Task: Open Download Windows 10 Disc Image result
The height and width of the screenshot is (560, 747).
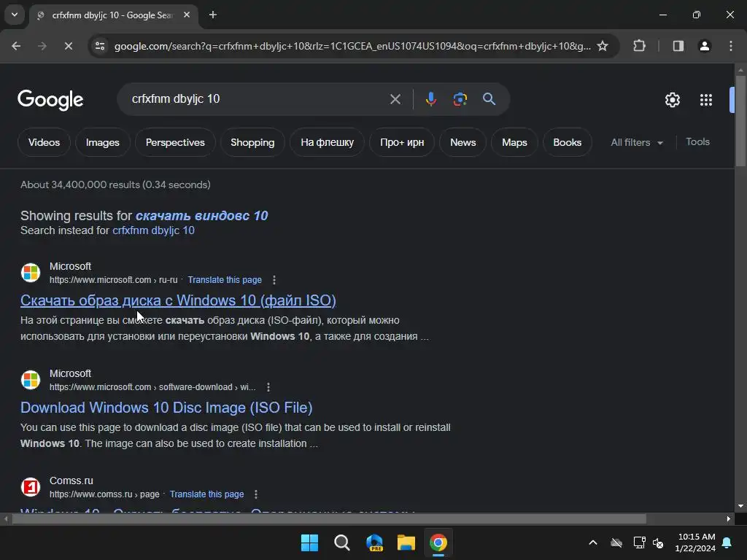Action: 166,408
